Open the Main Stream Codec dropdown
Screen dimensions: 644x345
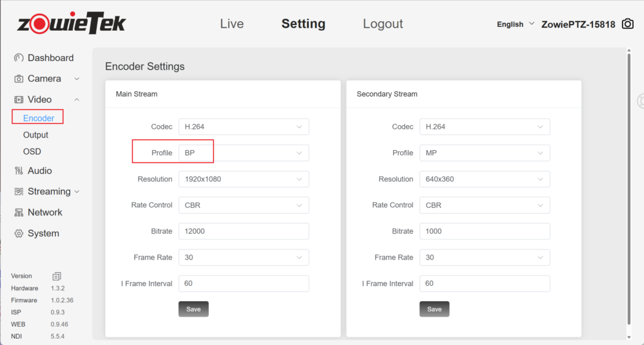pos(243,126)
